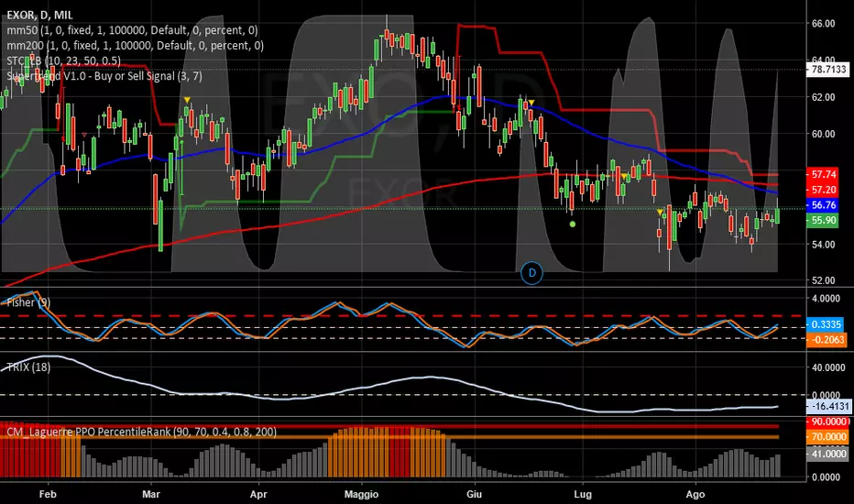Click the EXOR, D, MIL symbol title
Screen dimensions: 854x504
[39, 16]
